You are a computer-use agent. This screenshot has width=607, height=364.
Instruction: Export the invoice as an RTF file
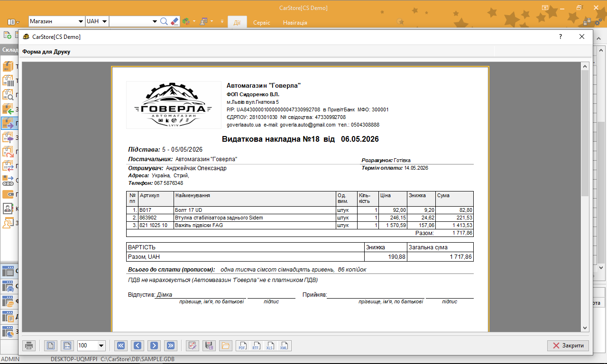[257, 346]
